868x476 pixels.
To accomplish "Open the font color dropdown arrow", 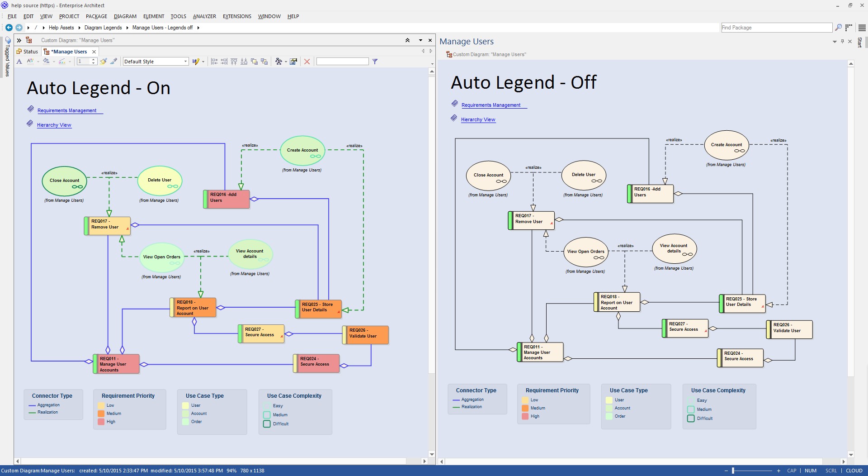I will click(x=38, y=62).
